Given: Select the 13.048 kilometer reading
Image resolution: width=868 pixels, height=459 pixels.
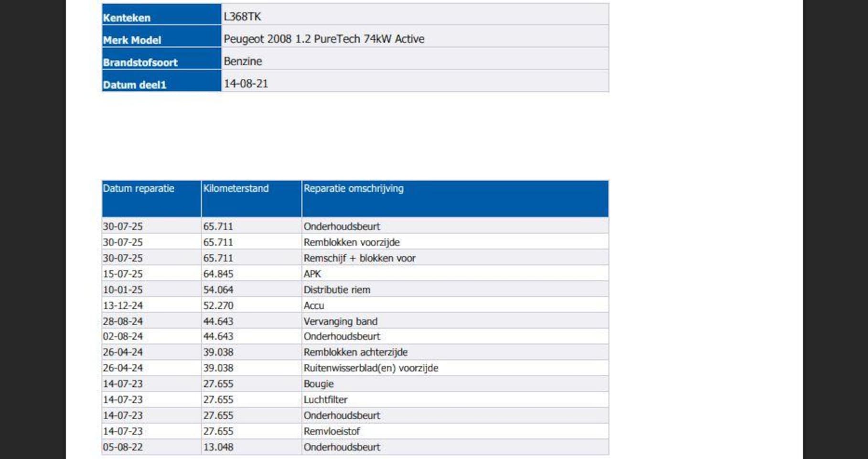Looking at the screenshot, I should point(218,447).
